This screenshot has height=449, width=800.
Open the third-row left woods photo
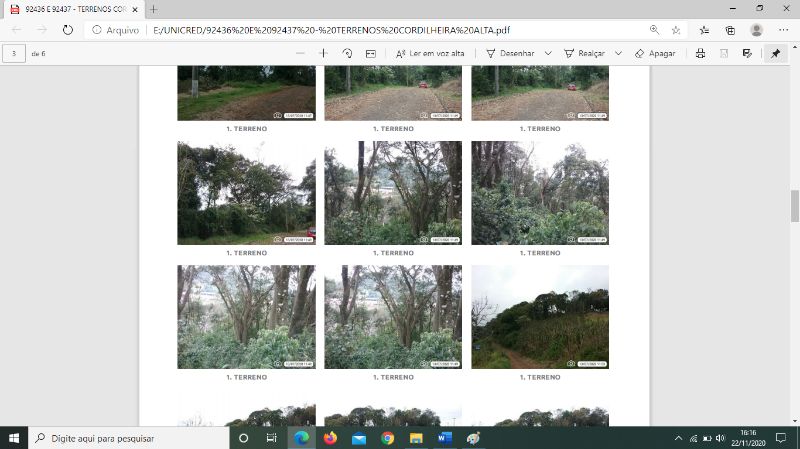point(246,317)
